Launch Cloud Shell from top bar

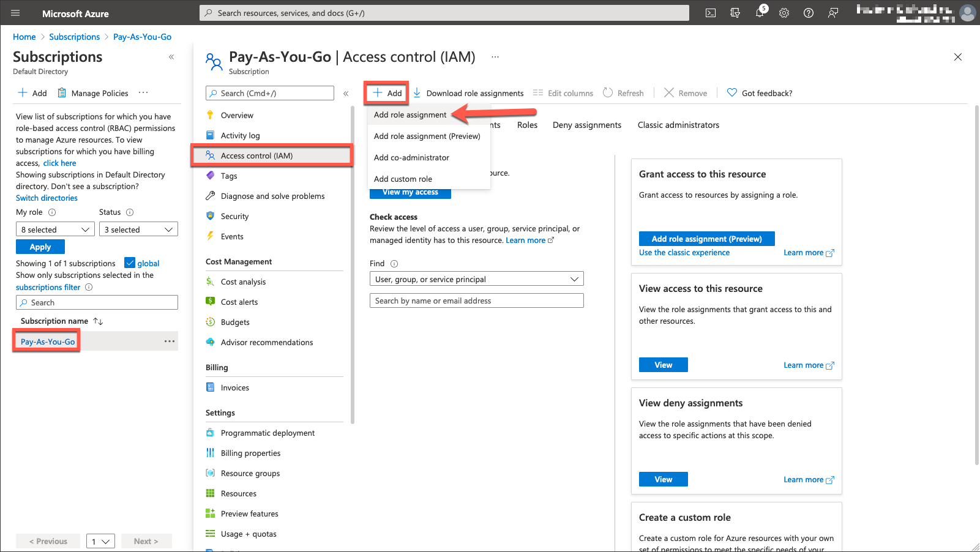pyautogui.click(x=711, y=13)
